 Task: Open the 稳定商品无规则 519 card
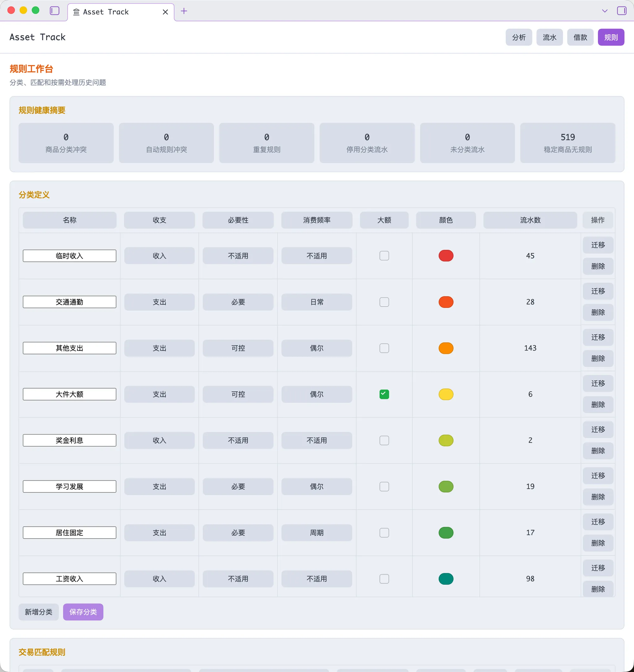coord(567,143)
